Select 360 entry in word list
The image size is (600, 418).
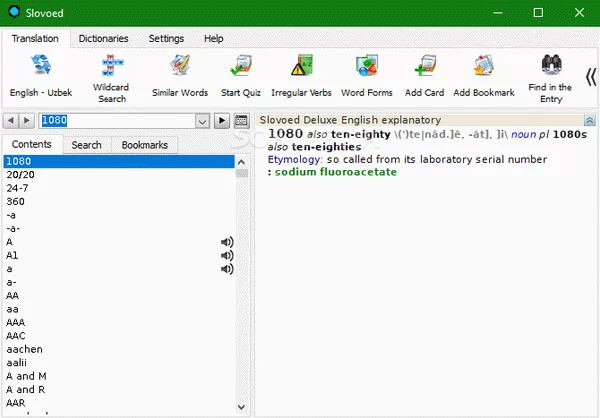[x=119, y=201]
